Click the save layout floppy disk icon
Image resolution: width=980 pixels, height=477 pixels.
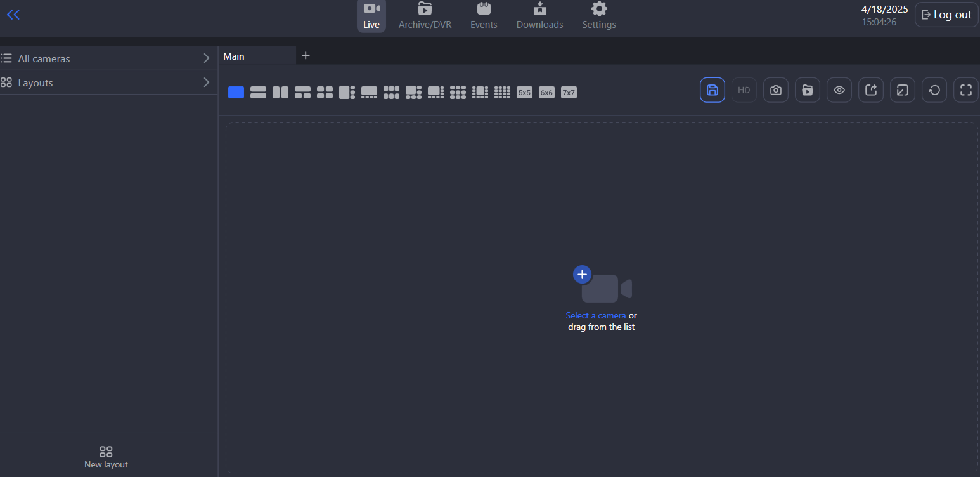coord(712,90)
